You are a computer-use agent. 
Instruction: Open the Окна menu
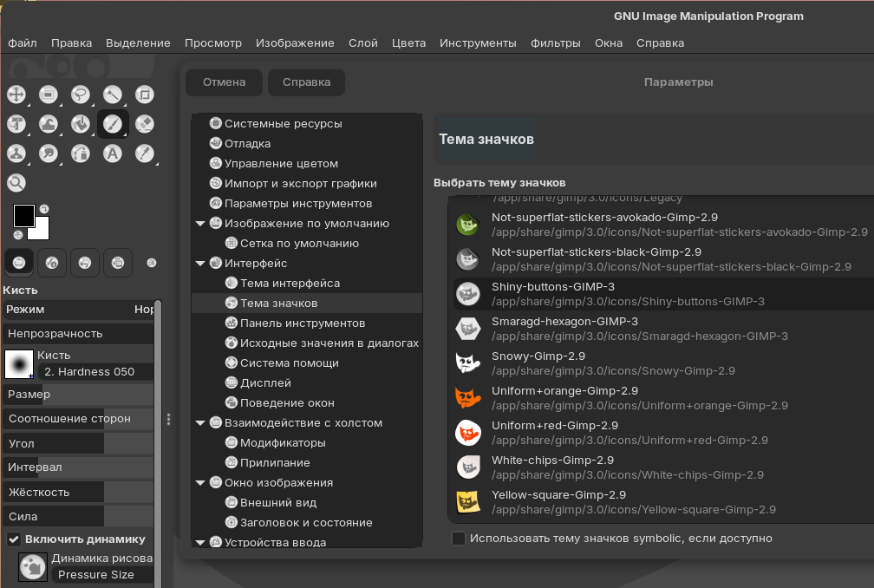click(x=609, y=42)
